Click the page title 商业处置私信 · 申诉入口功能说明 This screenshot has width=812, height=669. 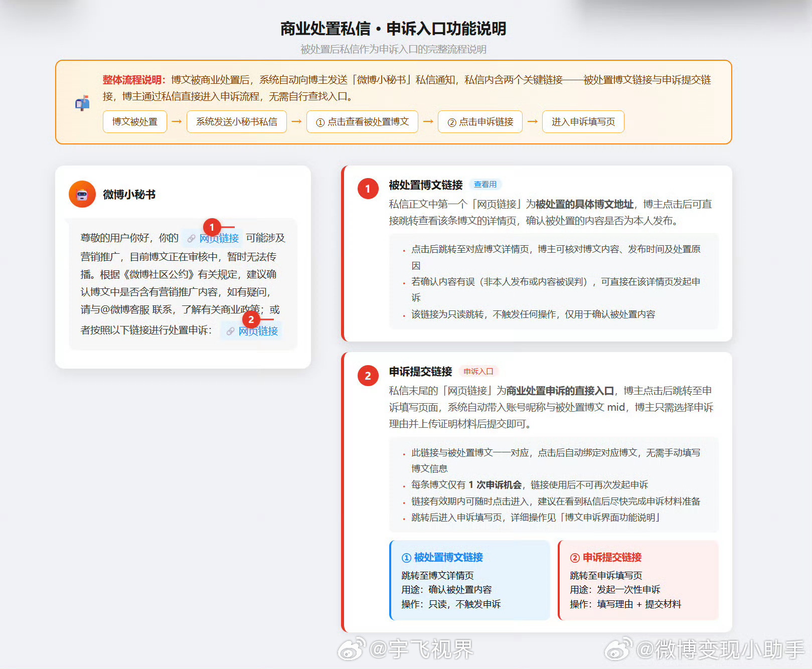(393, 29)
